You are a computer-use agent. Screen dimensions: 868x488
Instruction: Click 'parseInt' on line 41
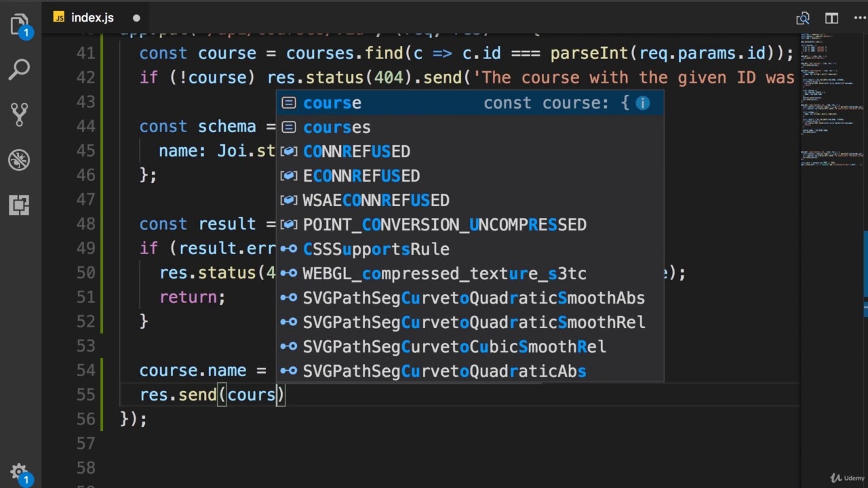589,54
